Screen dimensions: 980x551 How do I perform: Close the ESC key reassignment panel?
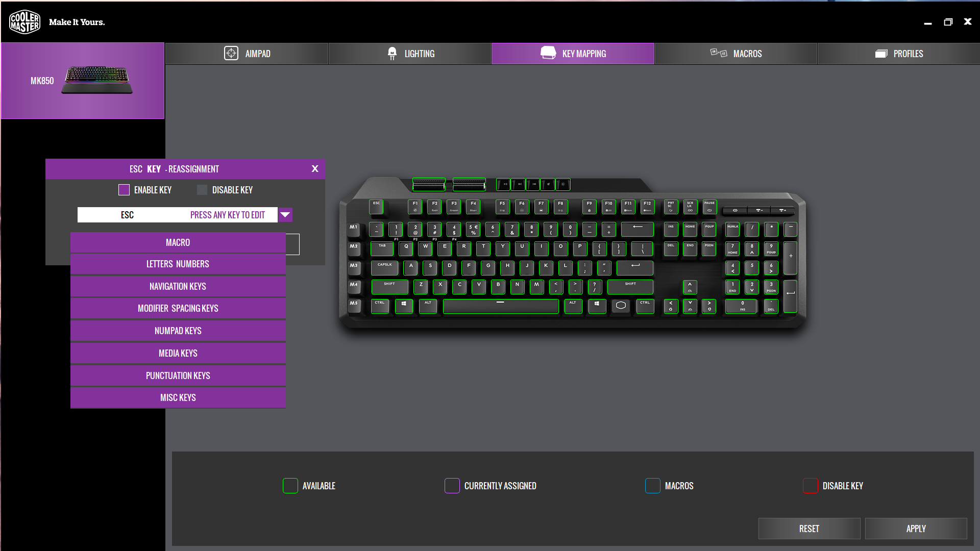click(x=315, y=169)
